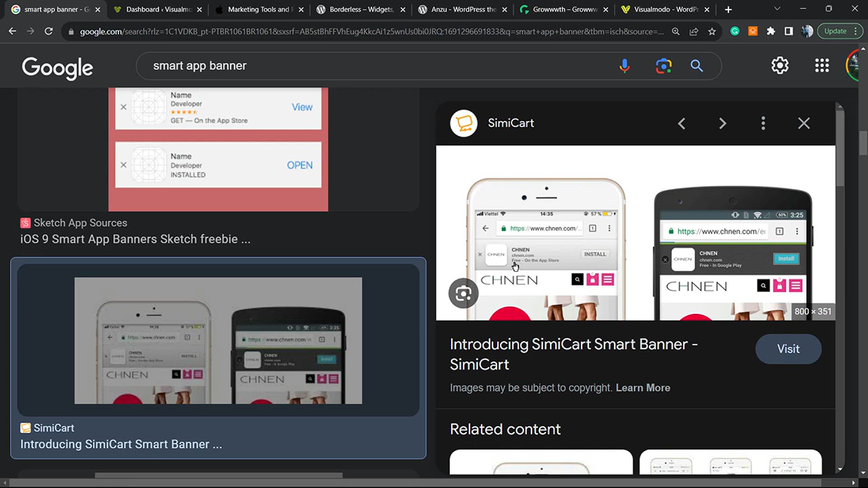Click the Visit button
868x488 pixels.
(788, 349)
